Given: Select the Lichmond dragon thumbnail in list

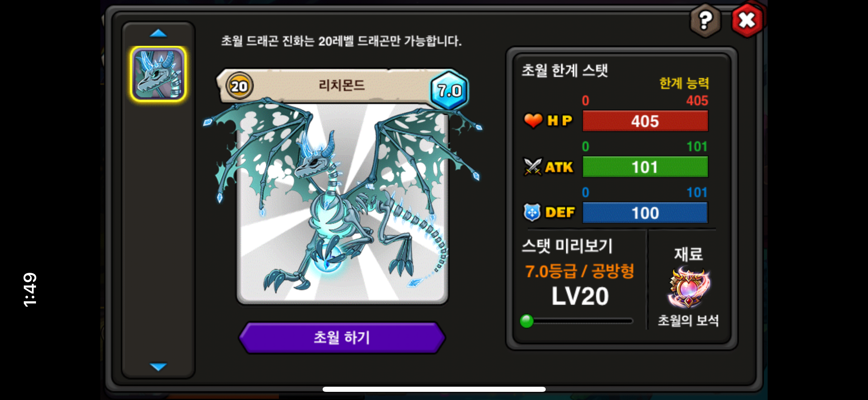Looking at the screenshot, I should 158,74.
